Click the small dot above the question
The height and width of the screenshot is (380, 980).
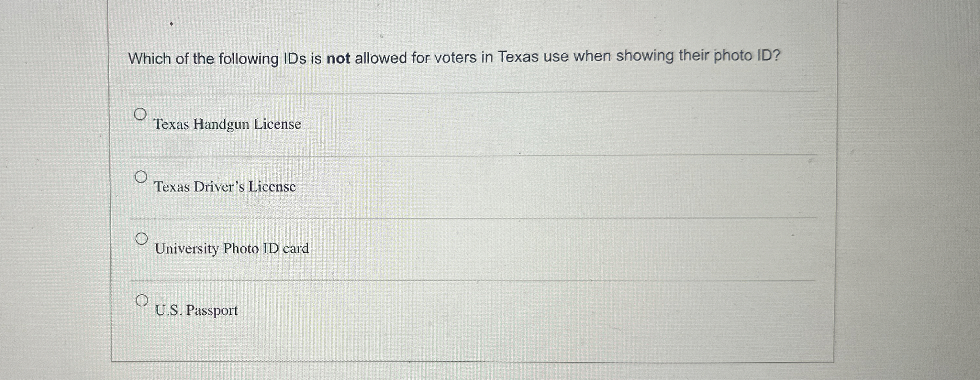tap(171, 25)
